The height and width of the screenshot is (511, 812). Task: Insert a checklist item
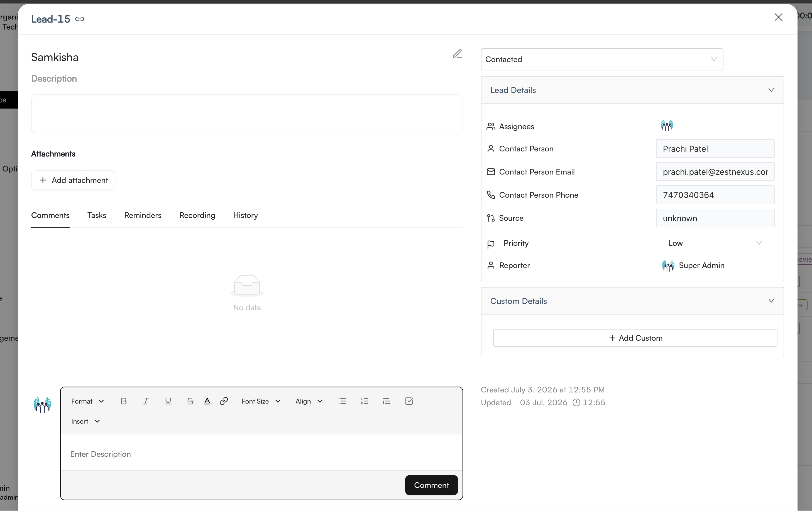409,401
